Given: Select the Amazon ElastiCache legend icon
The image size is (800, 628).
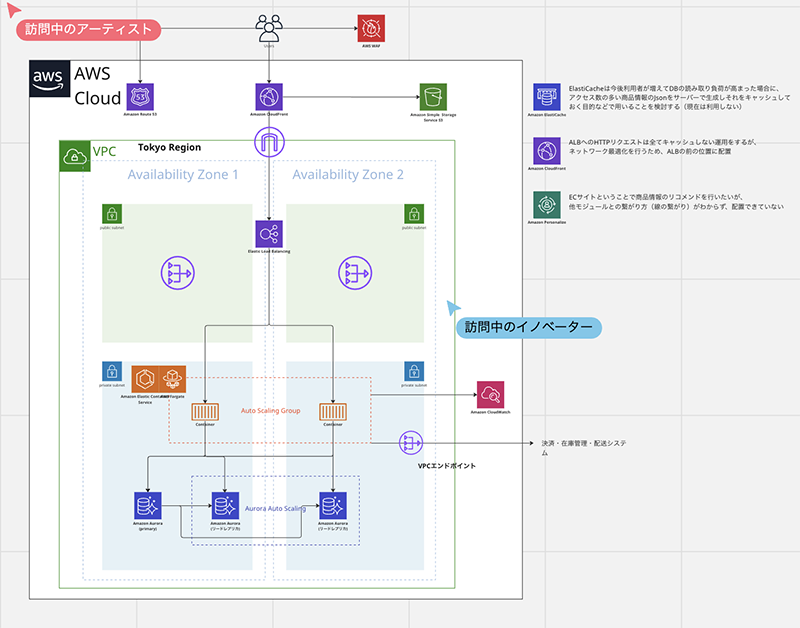Looking at the screenshot, I should tap(547, 97).
